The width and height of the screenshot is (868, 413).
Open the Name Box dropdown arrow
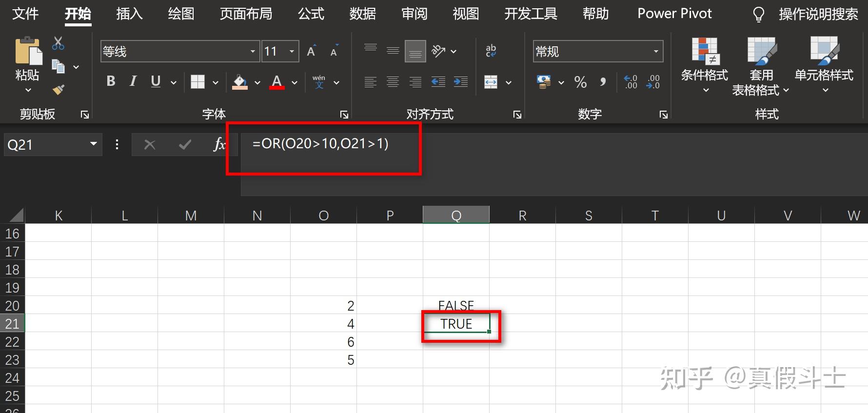(x=93, y=144)
